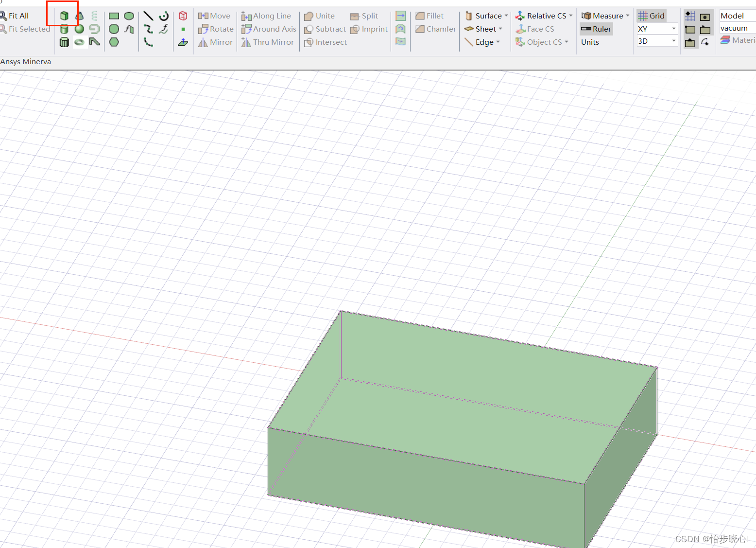
Task: Click the Move transform button
Action: pos(214,16)
